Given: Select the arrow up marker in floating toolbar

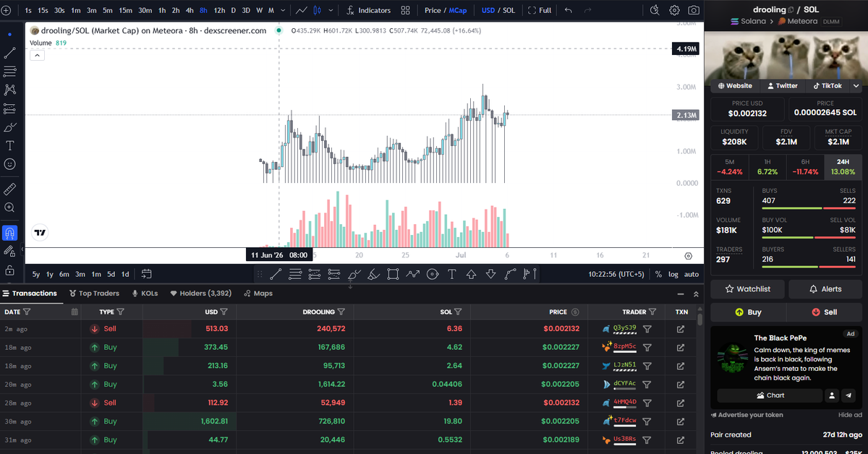Looking at the screenshot, I should pos(472,274).
